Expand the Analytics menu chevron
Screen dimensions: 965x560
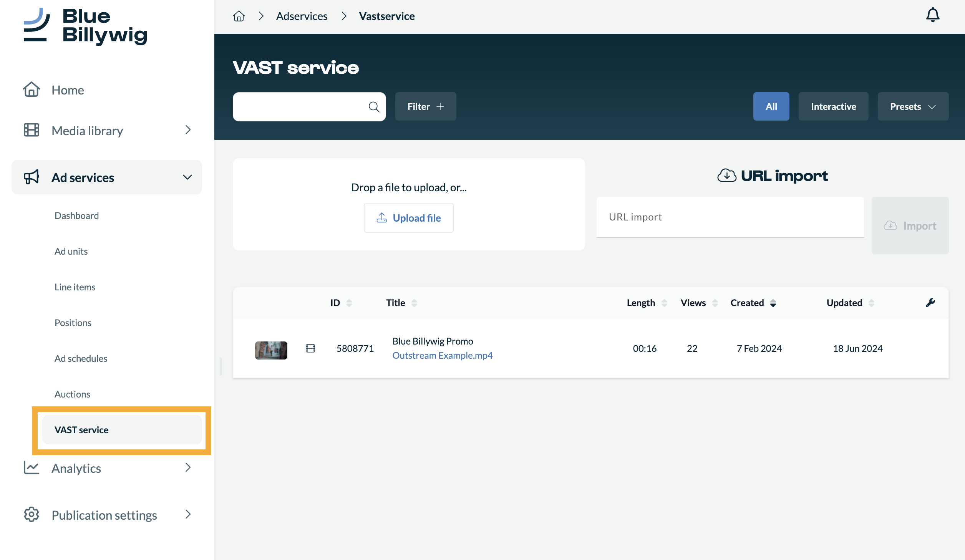click(188, 467)
